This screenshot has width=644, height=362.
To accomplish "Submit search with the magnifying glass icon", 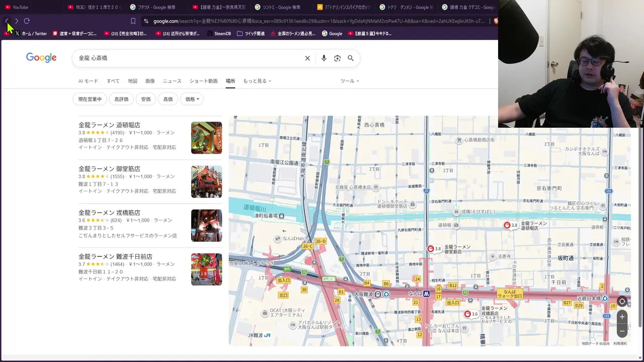I will [351, 58].
